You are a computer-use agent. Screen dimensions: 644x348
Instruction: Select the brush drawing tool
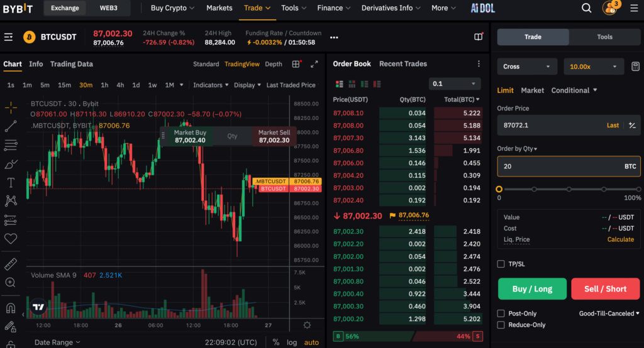click(x=11, y=164)
